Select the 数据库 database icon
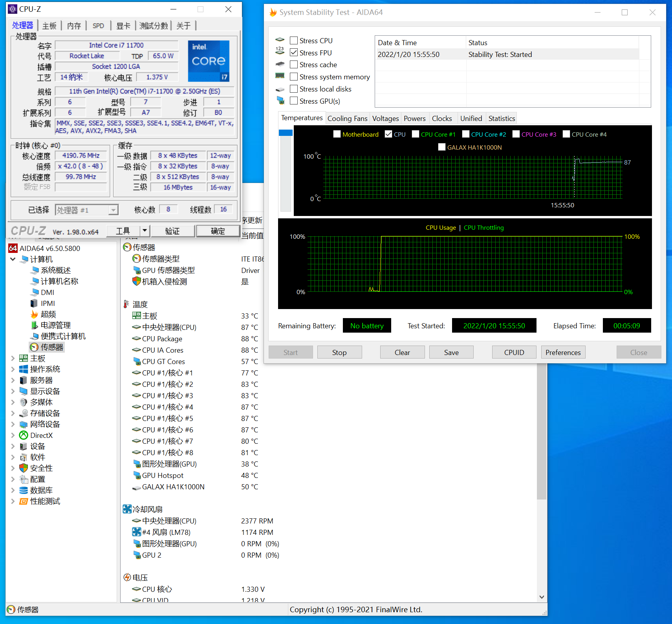The width and height of the screenshot is (672, 624). point(24,490)
